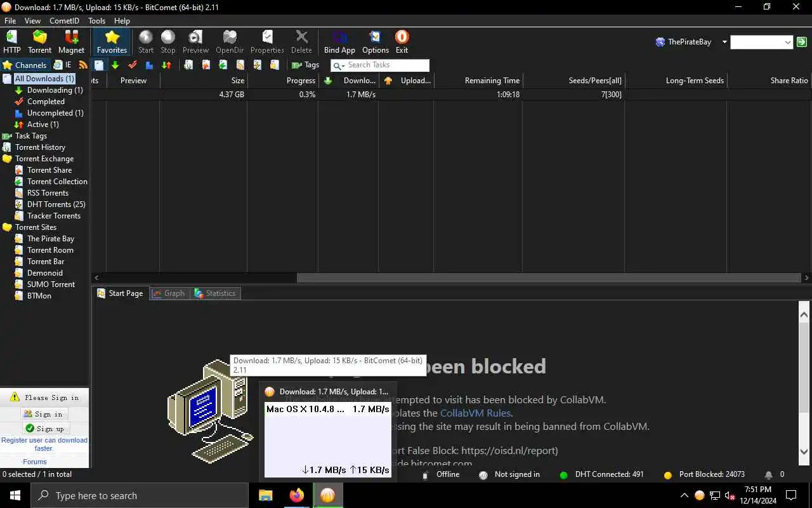
Task: Open The Pirate Bay site entry
Action: tap(51, 239)
